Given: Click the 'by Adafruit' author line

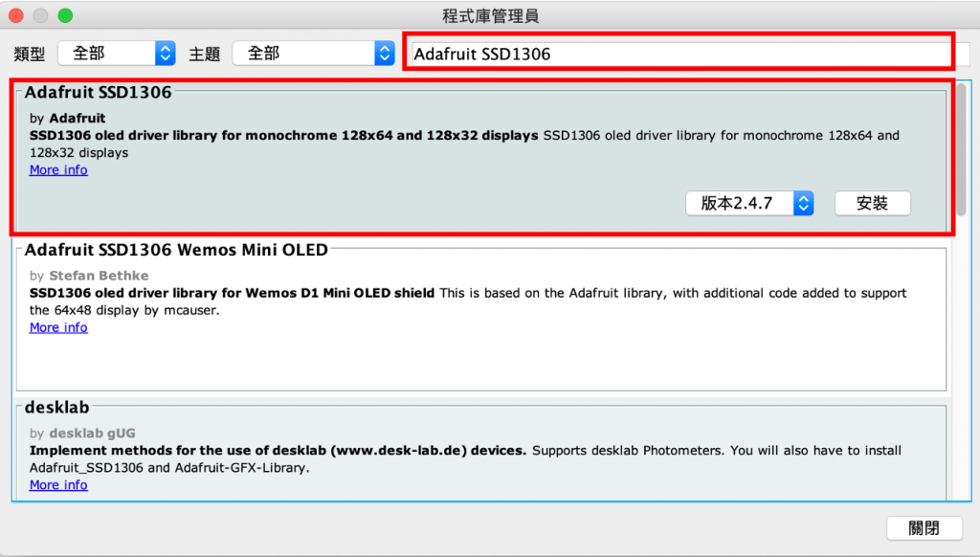Looking at the screenshot, I should [x=68, y=118].
